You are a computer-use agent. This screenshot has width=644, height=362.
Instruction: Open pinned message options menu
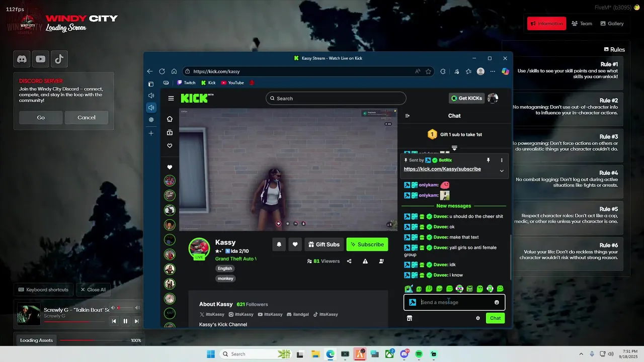click(x=502, y=160)
